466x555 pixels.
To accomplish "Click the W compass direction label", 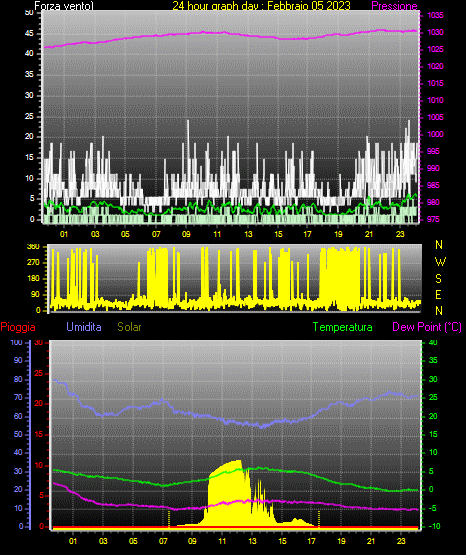I will (440, 262).
